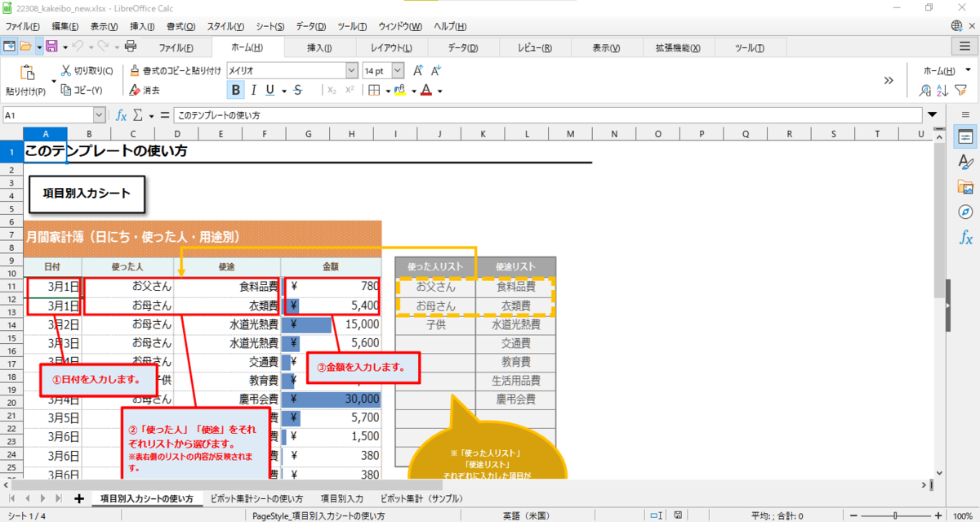Toggle Superscript formatting
Screen dimensions: 980x522
(350, 91)
